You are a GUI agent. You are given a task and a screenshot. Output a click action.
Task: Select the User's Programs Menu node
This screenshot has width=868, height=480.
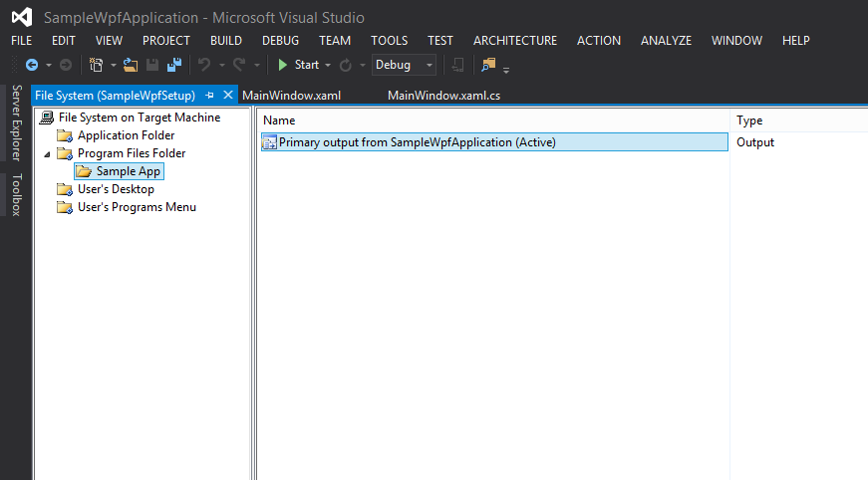coord(137,207)
